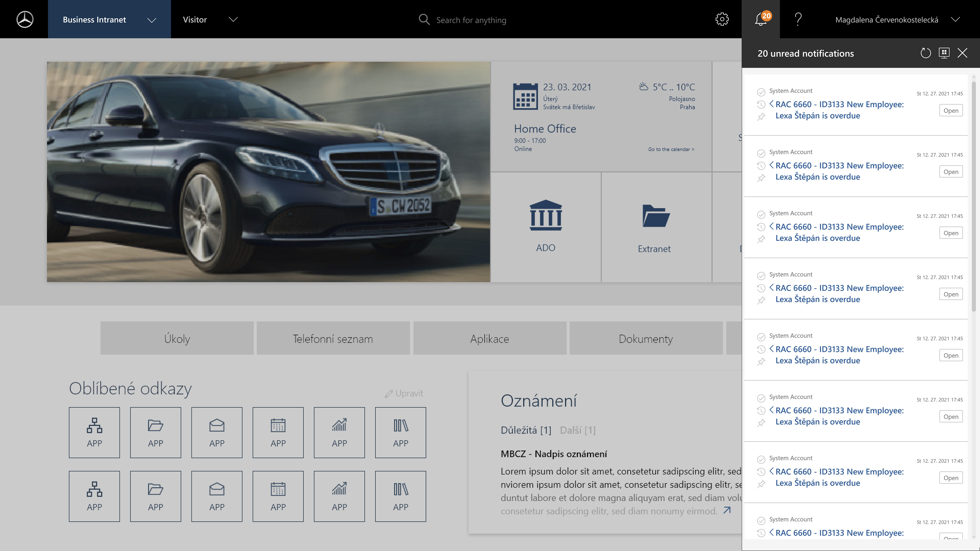Image resolution: width=980 pixels, height=551 pixels.
Task: Open the help question mark
Action: 798,19
